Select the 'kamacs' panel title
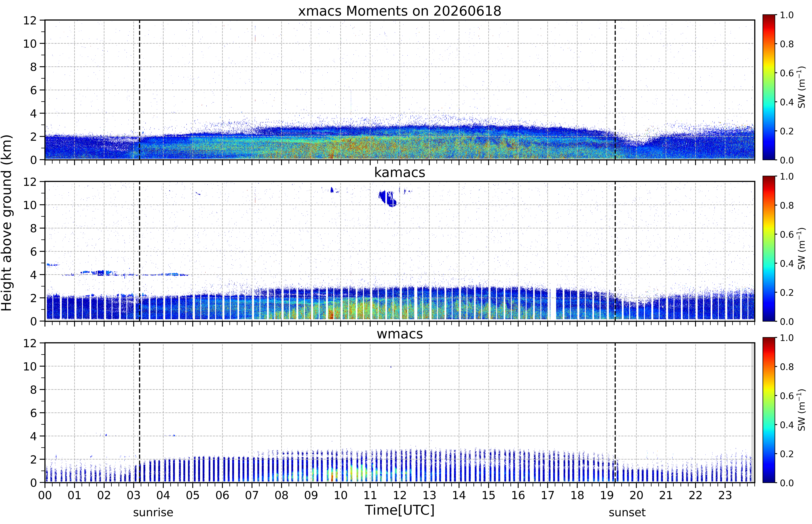 (400, 172)
